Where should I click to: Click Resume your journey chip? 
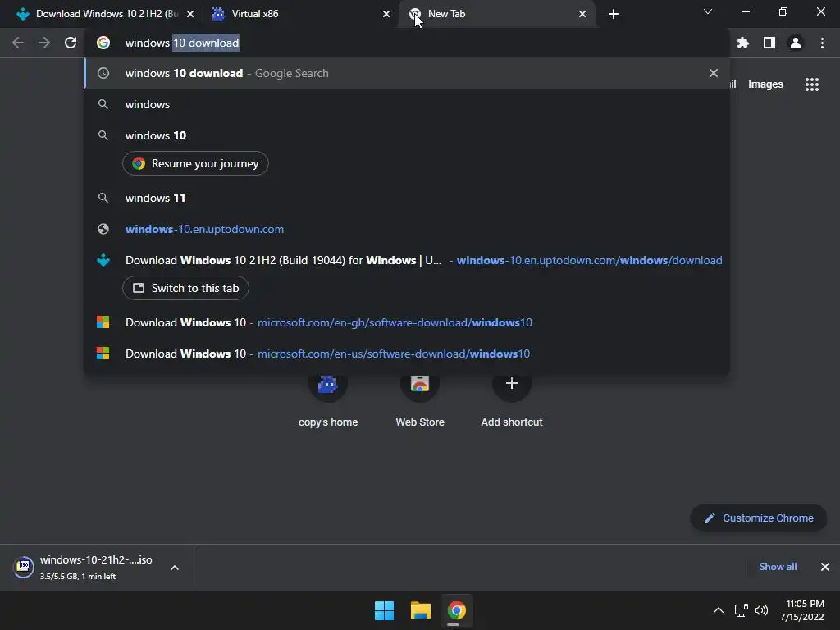(x=195, y=163)
